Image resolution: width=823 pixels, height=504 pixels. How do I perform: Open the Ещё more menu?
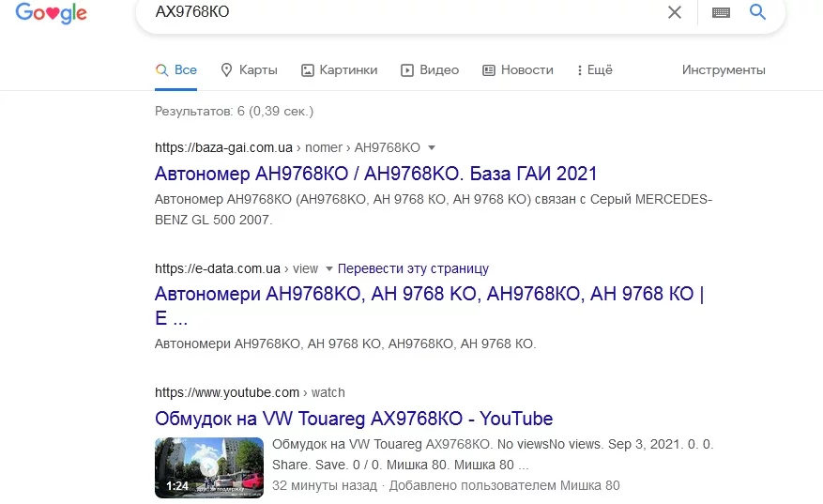[595, 69]
